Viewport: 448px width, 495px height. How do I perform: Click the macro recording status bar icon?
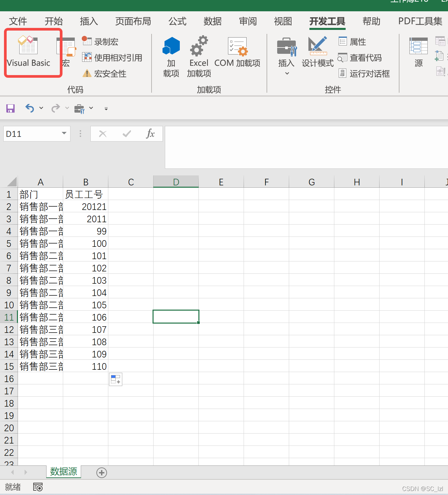coord(38,487)
